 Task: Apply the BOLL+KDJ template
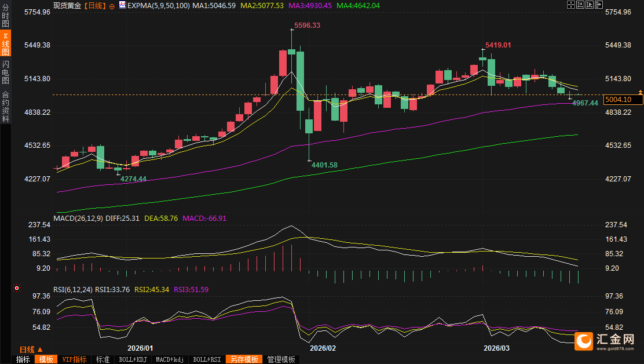[x=133, y=359]
